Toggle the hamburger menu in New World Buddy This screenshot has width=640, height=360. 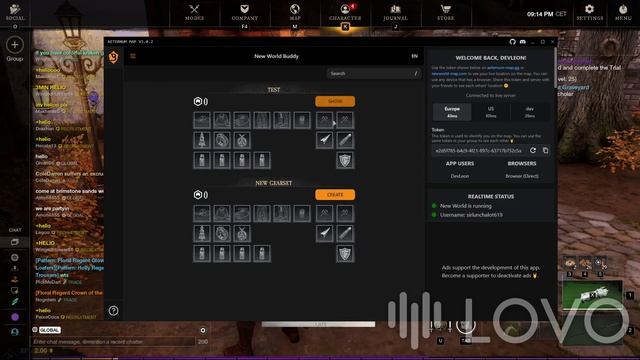133,56
